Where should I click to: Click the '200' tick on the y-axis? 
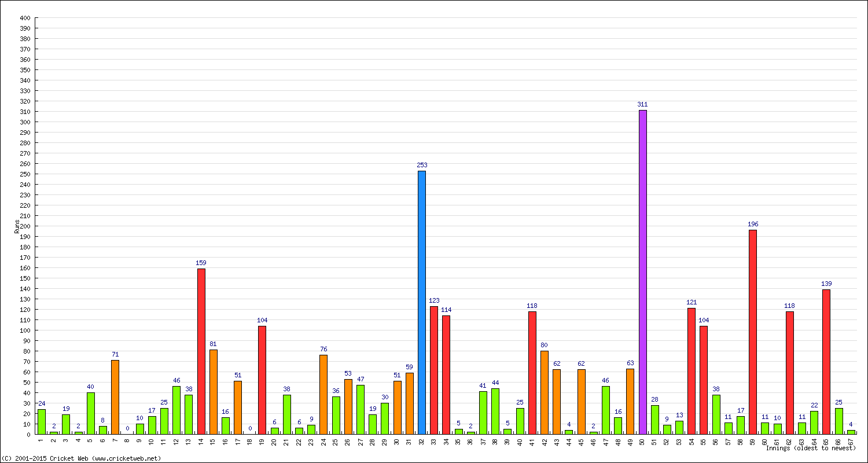pyautogui.click(x=24, y=226)
